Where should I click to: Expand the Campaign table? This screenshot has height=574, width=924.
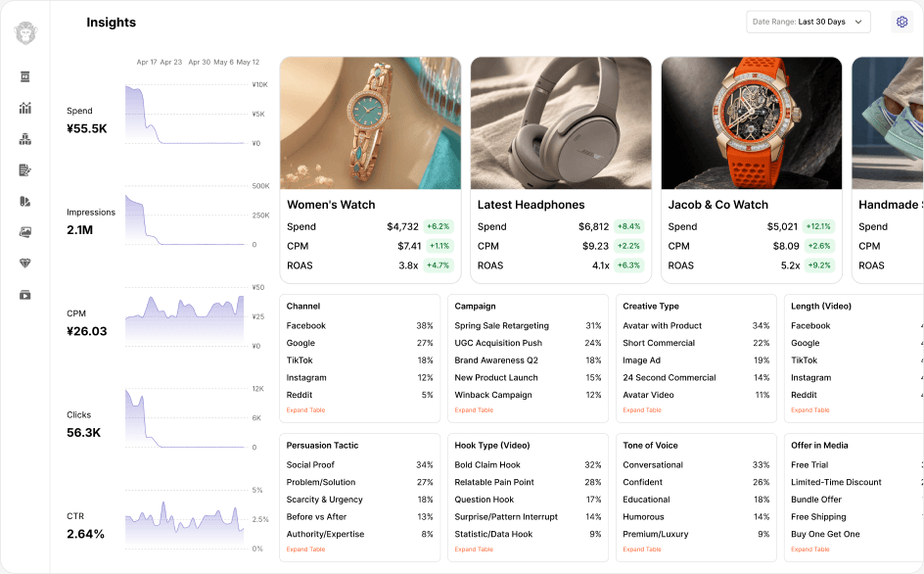click(x=474, y=410)
